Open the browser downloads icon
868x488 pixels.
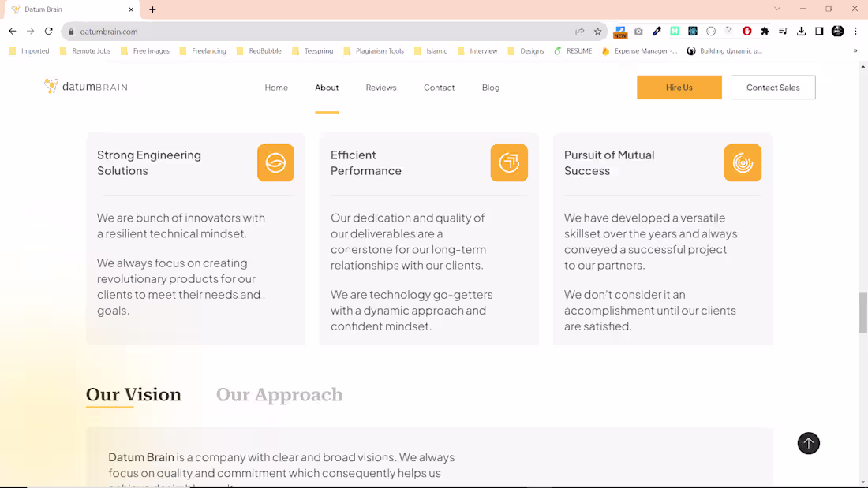coord(801,32)
